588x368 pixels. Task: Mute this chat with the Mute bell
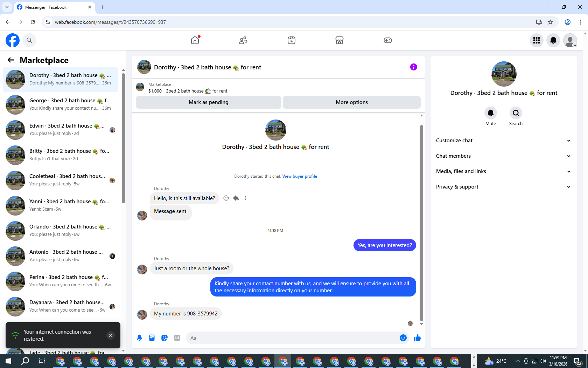point(491,113)
